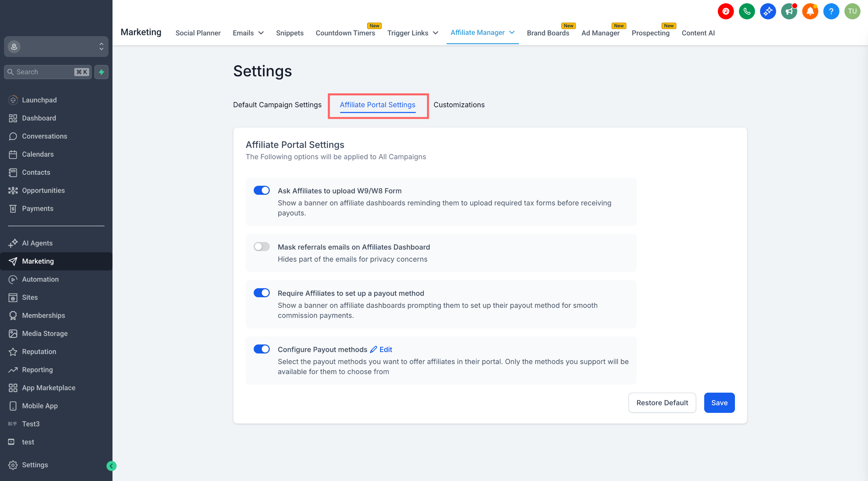Open the account switcher dropdown
Screen dimensions: 868x481
(x=56, y=47)
